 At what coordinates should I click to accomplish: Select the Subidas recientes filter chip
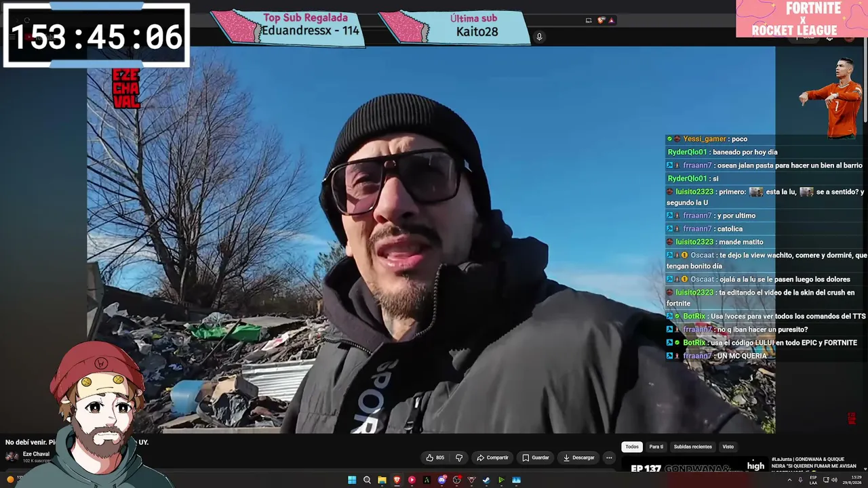click(692, 447)
